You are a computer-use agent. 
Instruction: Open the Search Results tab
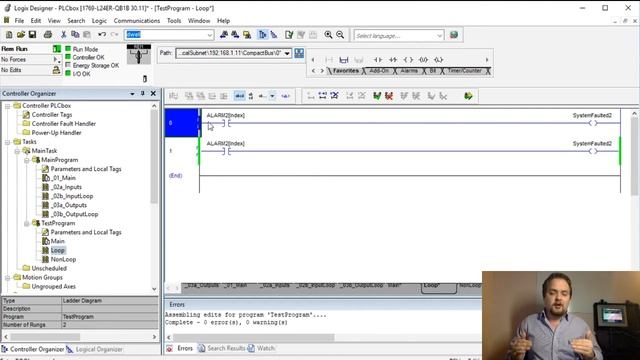pos(222,348)
